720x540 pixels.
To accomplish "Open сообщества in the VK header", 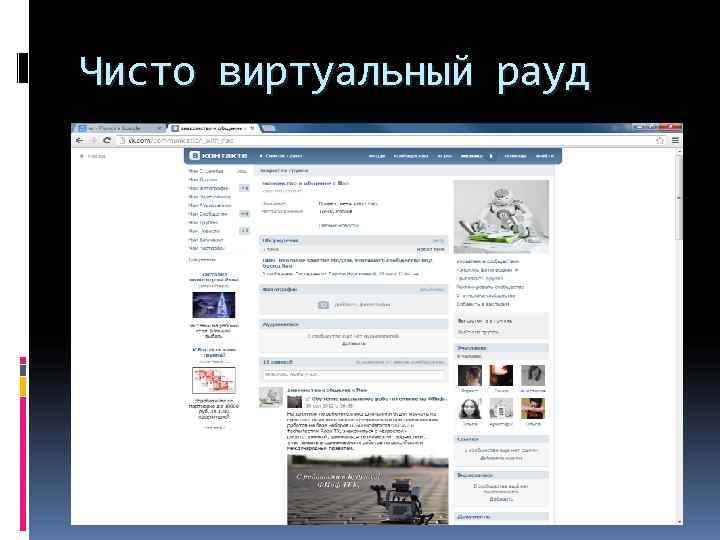I will tap(411, 156).
